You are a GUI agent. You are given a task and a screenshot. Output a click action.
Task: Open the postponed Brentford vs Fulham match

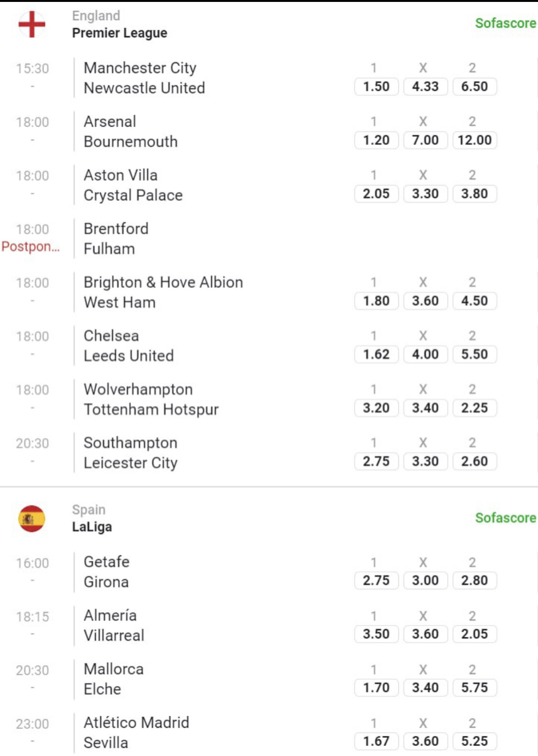coord(116,239)
